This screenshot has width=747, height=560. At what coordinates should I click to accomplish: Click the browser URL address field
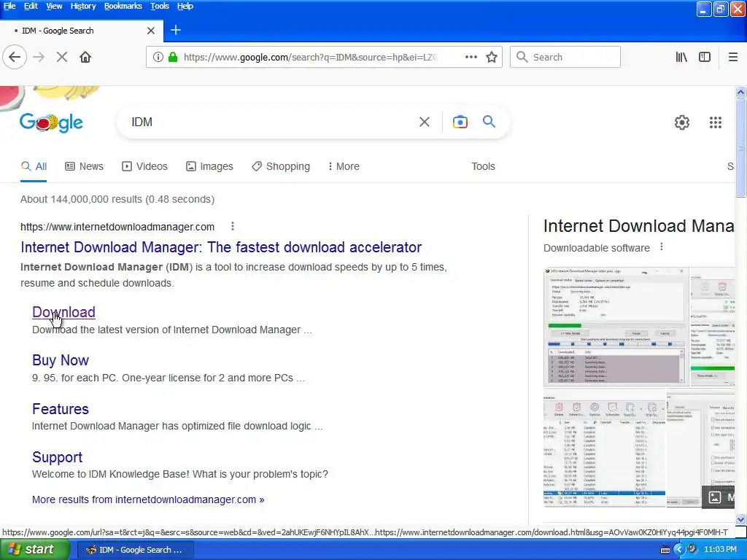click(x=311, y=57)
